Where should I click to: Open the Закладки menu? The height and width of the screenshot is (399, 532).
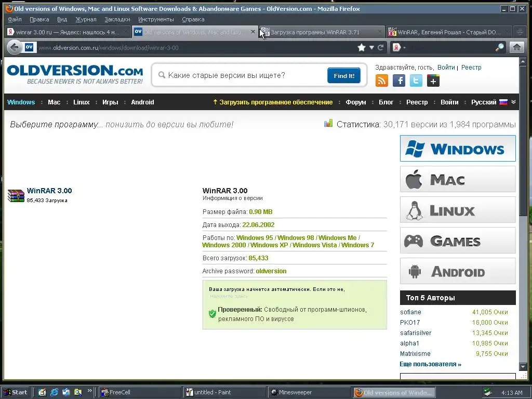click(x=117, y=19)
